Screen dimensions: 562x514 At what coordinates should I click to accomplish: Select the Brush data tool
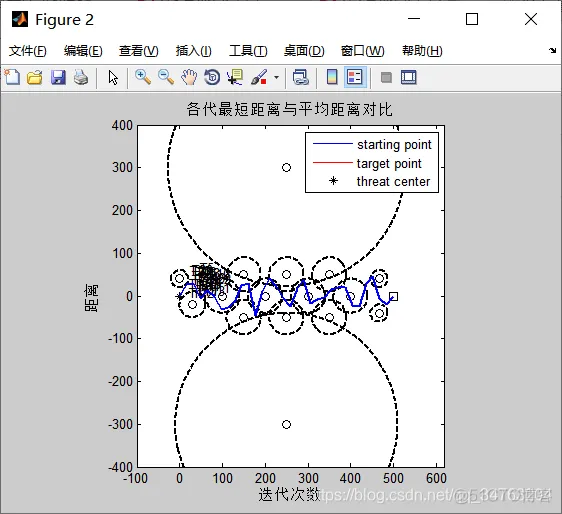(x=259, y=77)
